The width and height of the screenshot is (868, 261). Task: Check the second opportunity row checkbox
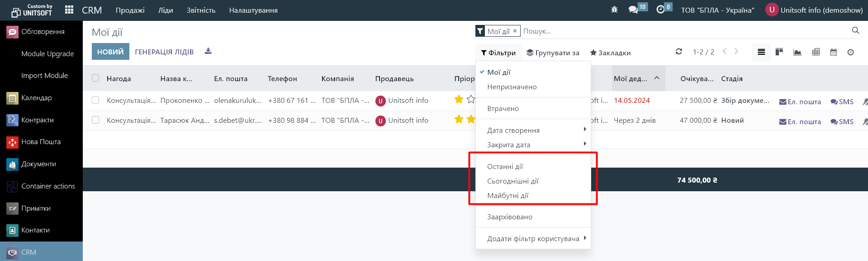point(95,120)
